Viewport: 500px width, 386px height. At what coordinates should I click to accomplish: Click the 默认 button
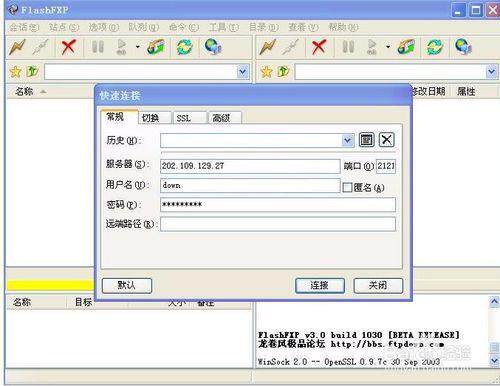click(x=127, y=286)
